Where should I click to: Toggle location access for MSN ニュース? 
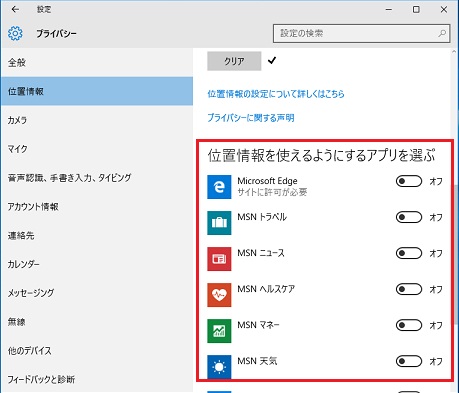coord(409,253)
